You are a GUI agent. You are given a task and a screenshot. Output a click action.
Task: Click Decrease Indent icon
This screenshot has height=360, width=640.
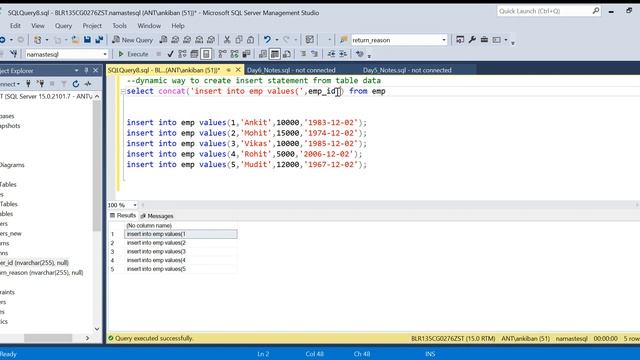(331, 54)
